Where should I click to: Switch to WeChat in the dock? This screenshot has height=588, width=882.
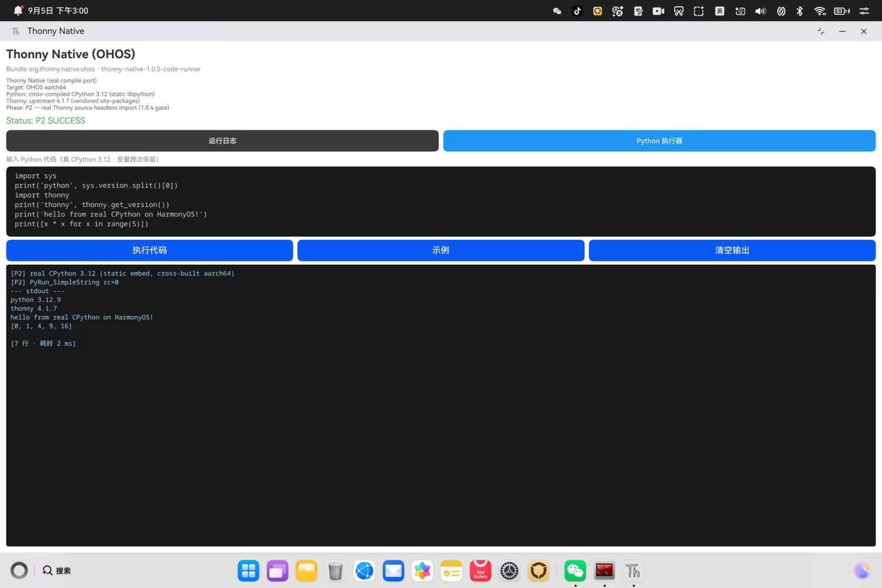tap(575, 571)
